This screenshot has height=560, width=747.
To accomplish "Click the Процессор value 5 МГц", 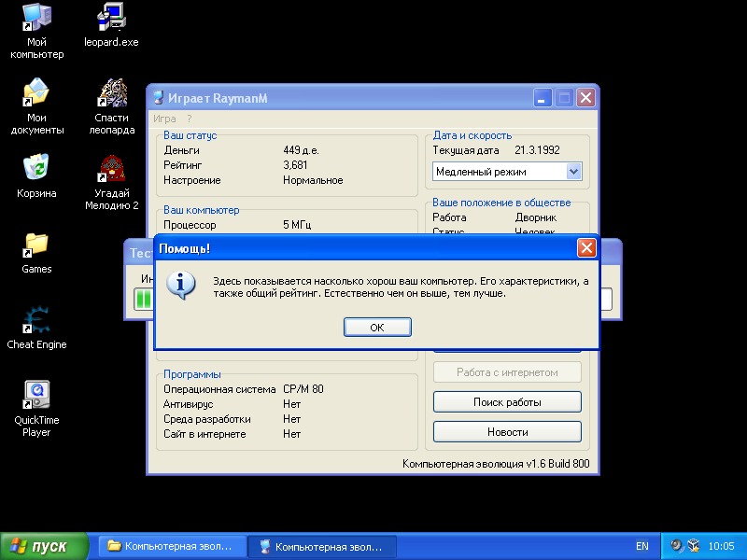I will tap(297, 225).
